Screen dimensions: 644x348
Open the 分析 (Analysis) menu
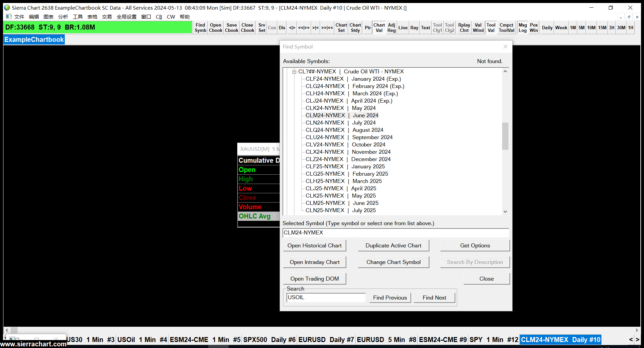(63, 17)
